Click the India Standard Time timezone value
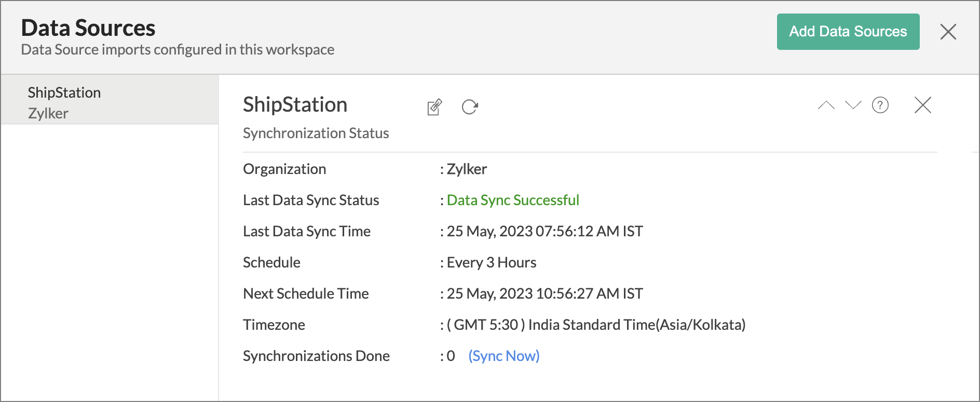980x402 pixels. (x=596, y=325)
